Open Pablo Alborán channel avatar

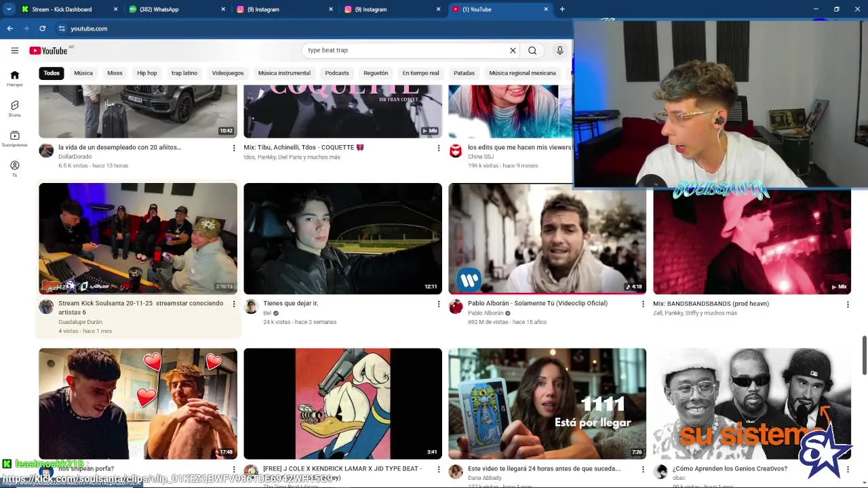pos(456,306)
